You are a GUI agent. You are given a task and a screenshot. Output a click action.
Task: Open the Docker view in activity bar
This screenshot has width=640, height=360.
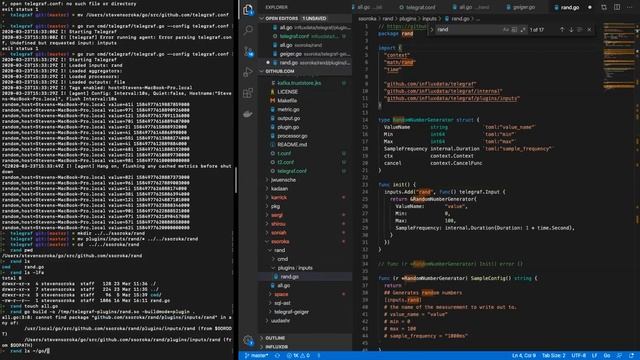pyautogui.click(x=248, y=114)
